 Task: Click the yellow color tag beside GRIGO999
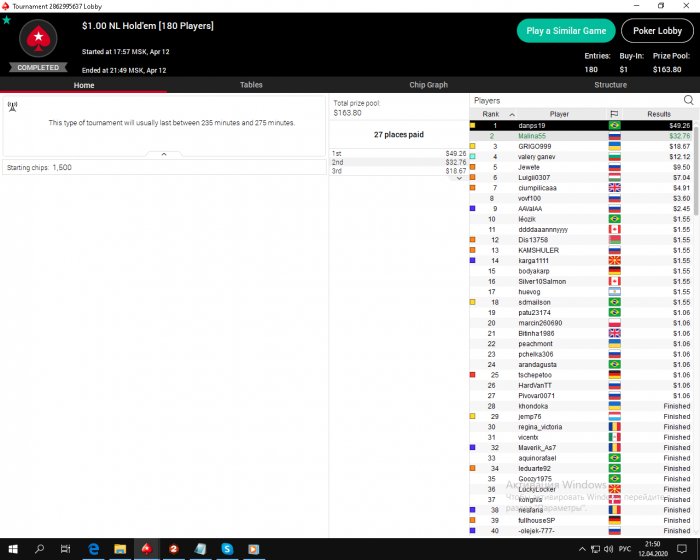(x=472, y=146)
